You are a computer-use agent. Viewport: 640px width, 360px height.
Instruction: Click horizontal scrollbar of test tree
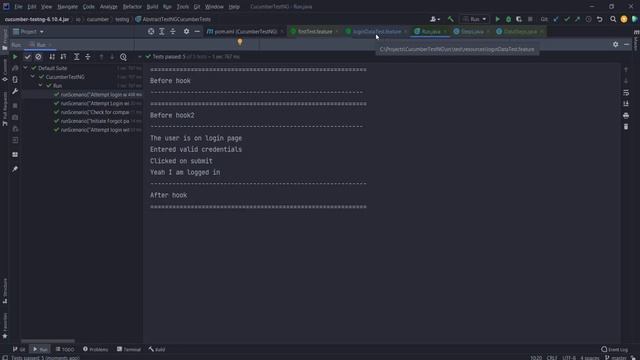click(48, 341)
